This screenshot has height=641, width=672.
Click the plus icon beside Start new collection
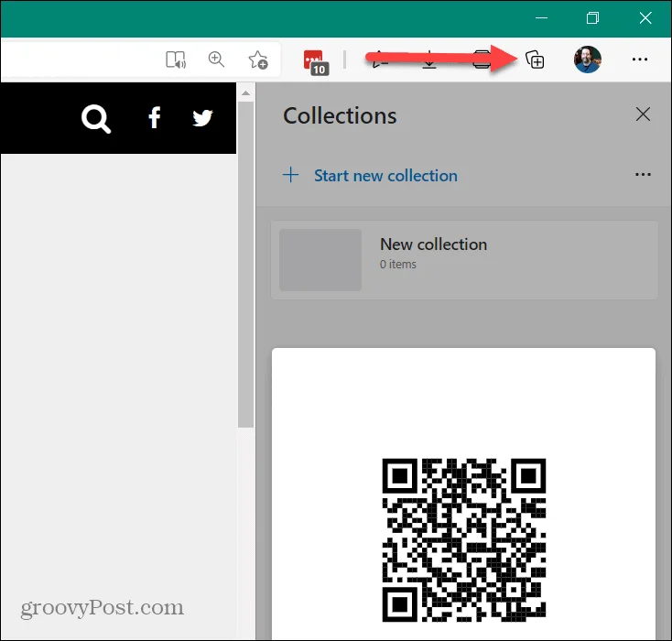click(x=290, y=175)
